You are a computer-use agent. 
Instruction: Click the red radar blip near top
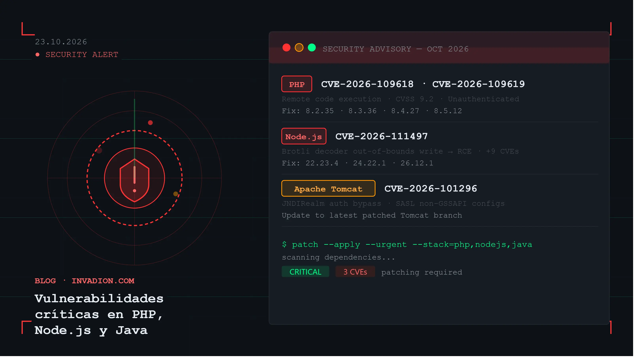150,122
